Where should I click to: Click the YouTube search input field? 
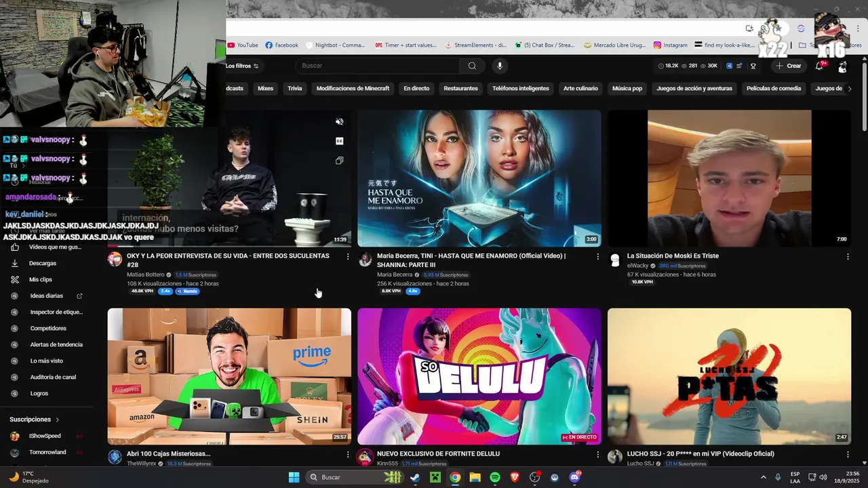point(378,66)
